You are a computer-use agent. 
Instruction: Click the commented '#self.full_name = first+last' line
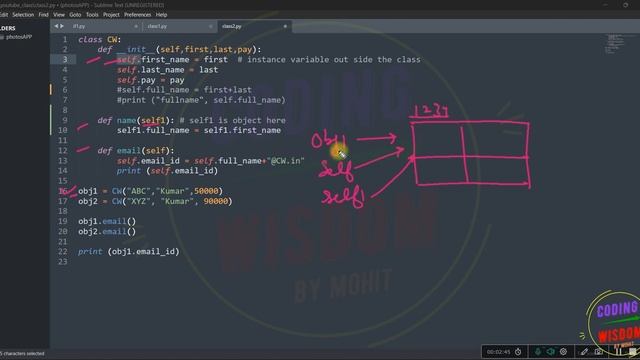pyautogui.click(x=184, y=90)
